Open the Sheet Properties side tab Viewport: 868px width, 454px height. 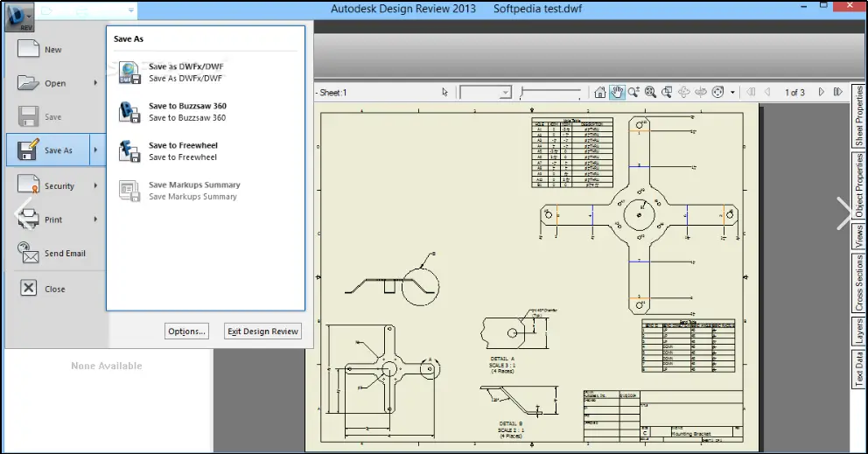[x=858, y=115]
